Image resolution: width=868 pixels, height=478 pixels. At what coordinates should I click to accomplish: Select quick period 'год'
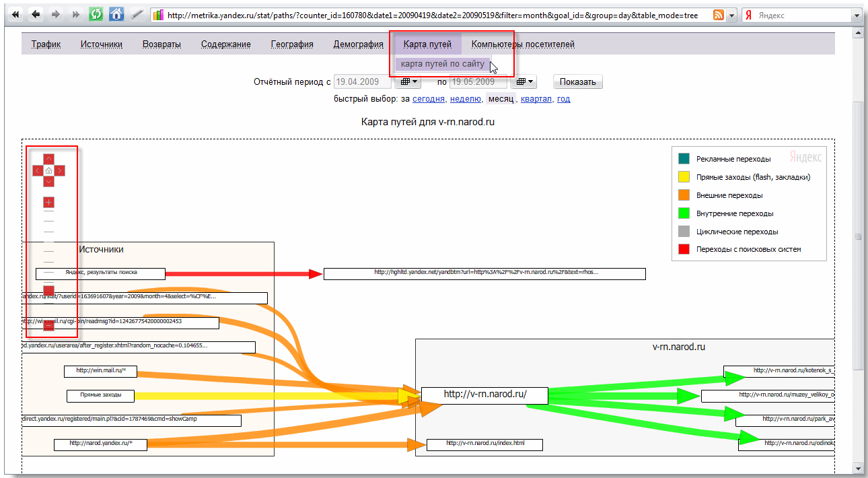[564, 98]
